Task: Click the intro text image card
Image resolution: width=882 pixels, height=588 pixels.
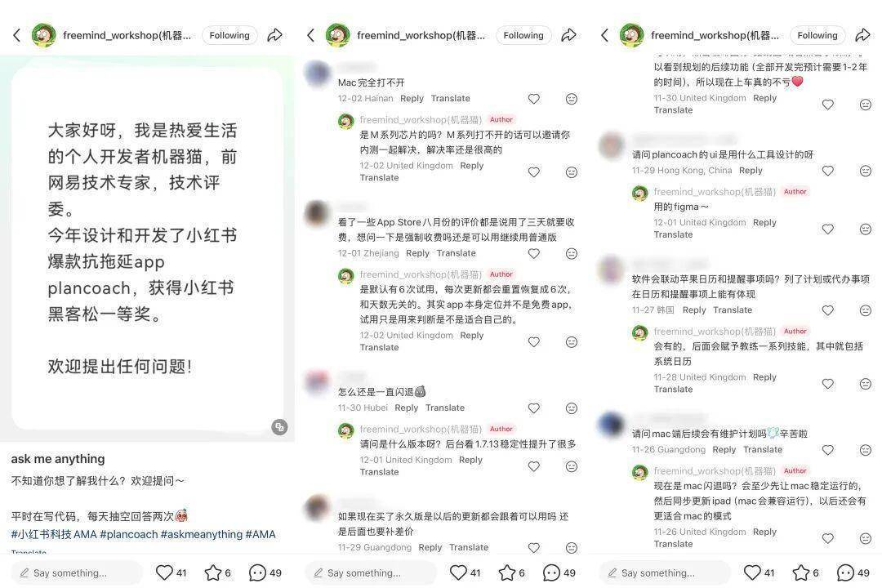Action: [147, 248]
